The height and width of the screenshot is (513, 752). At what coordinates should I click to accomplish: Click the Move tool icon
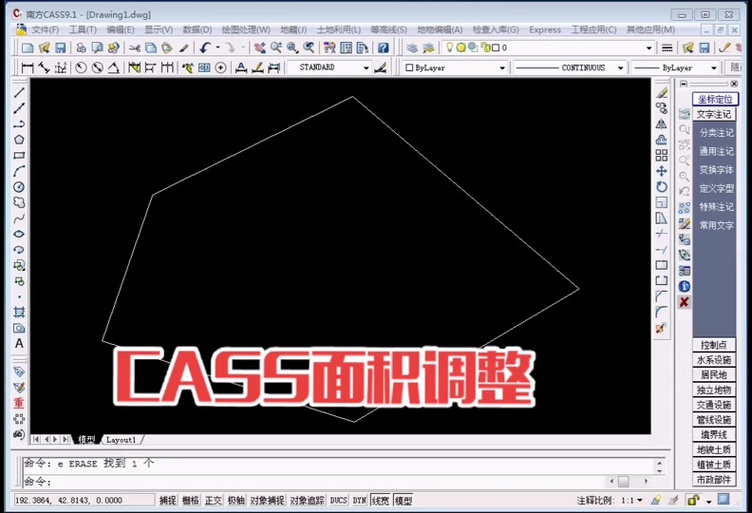[x=661, y=171]
